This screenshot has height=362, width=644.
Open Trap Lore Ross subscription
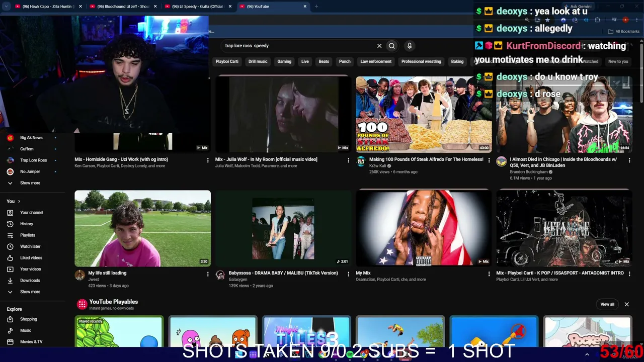pos(32,160)
